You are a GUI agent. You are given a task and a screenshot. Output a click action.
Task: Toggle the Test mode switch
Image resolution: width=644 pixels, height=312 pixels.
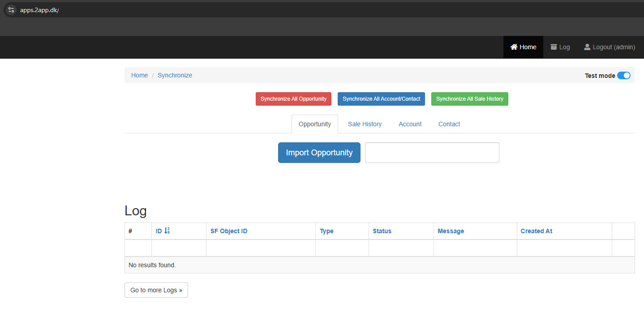(x=623, y=75)
